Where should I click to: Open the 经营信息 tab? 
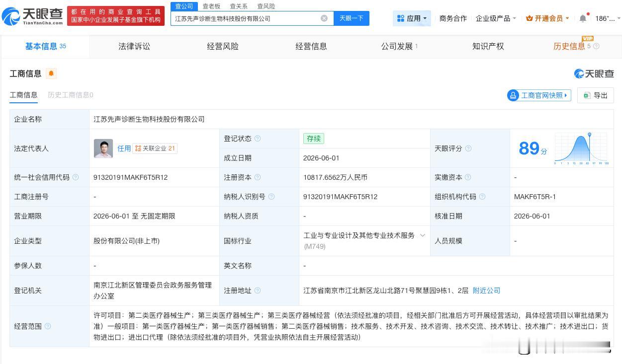[311, 46]
